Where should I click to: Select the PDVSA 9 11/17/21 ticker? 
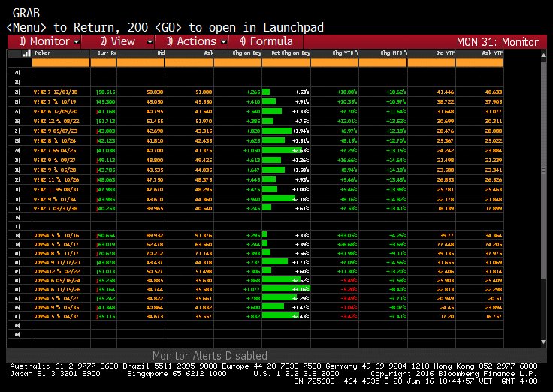pos(57,262)
